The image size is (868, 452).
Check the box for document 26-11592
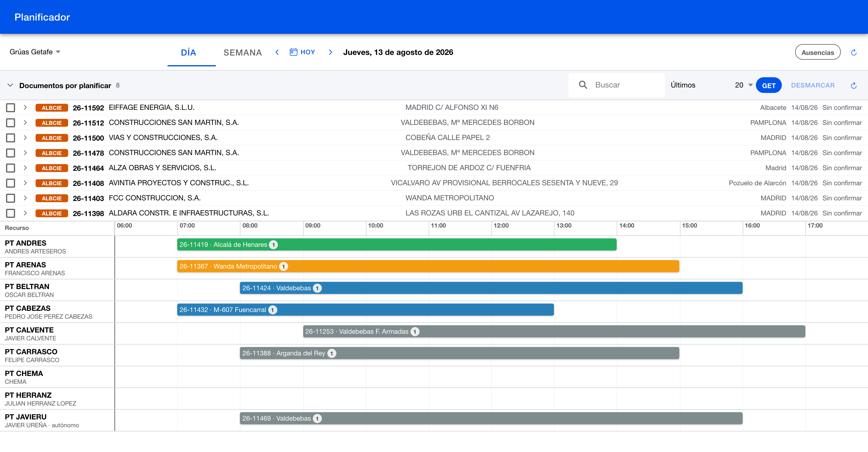pyautogui.click(x=11, y=108)
